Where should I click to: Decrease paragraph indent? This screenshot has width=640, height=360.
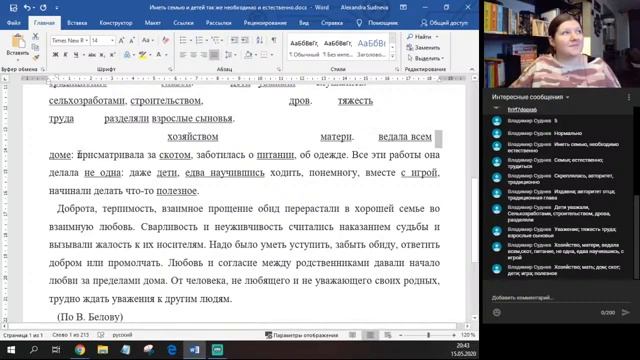234,40
